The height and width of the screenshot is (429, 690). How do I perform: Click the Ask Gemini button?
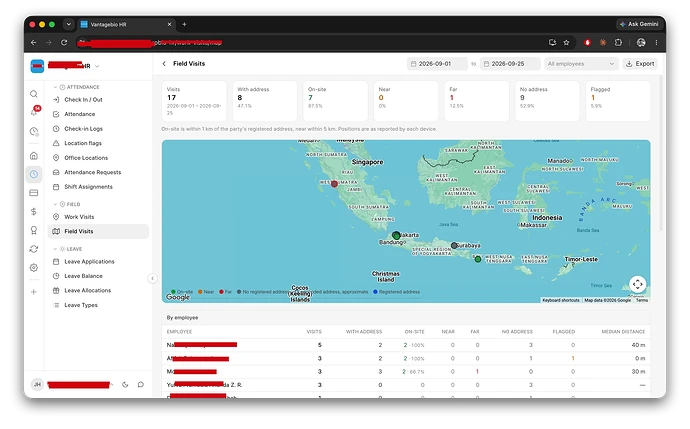[x=639, y=24]
